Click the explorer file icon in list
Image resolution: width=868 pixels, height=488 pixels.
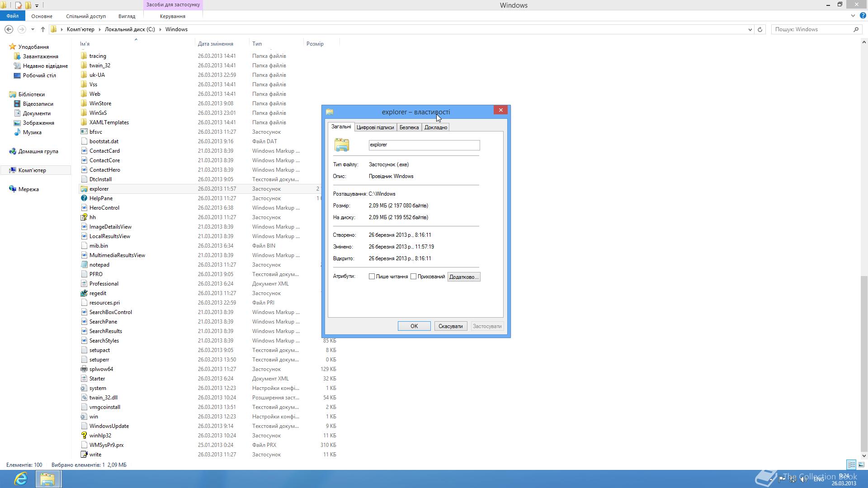pyautogui.click(x=84, y=189)
